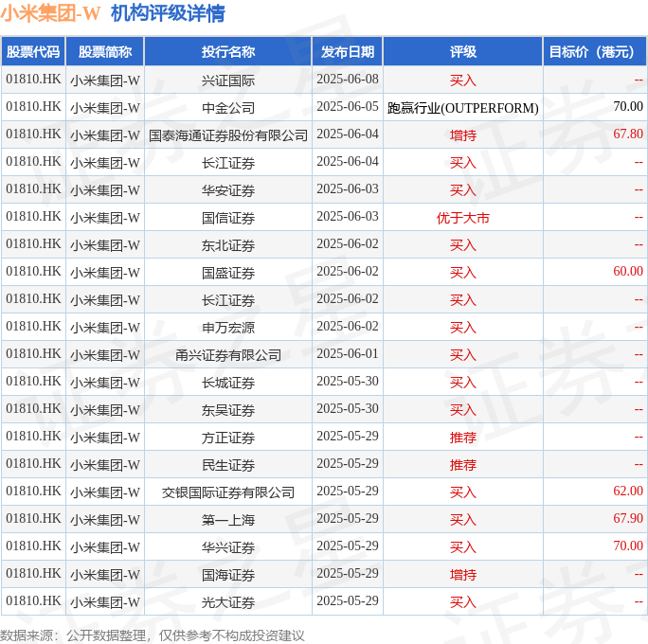The width and height of the screenshot is (648, 644).
Task: Click the 甬兴证券有限公司 cell
Action: tap(228, 355)
